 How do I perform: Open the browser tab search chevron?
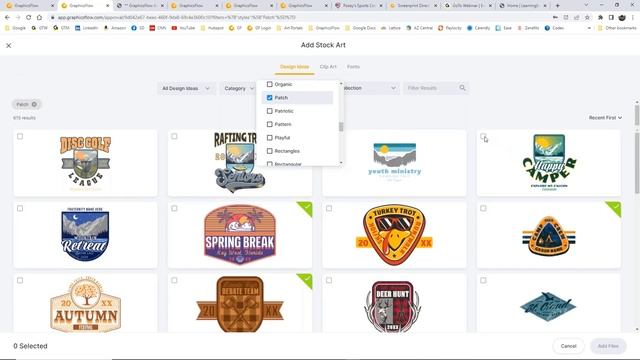(586, 6)
